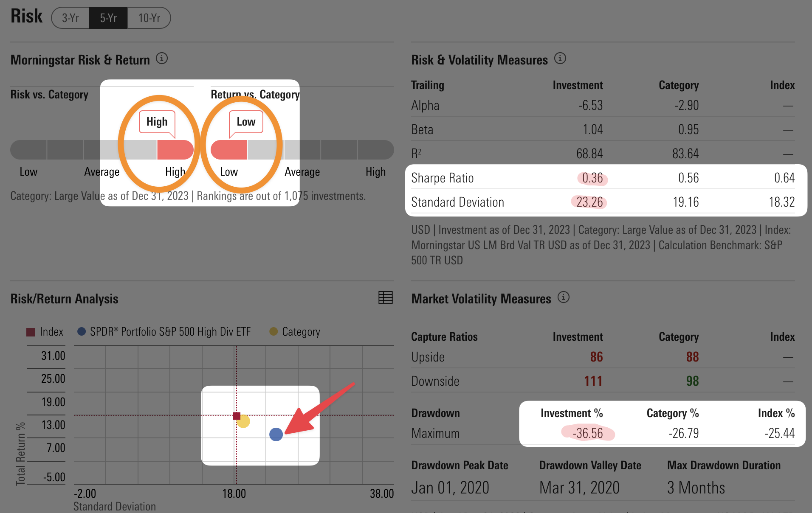
Task: Open info icon next to Market Volatility Measures
Action: click(x=563, y=297)
